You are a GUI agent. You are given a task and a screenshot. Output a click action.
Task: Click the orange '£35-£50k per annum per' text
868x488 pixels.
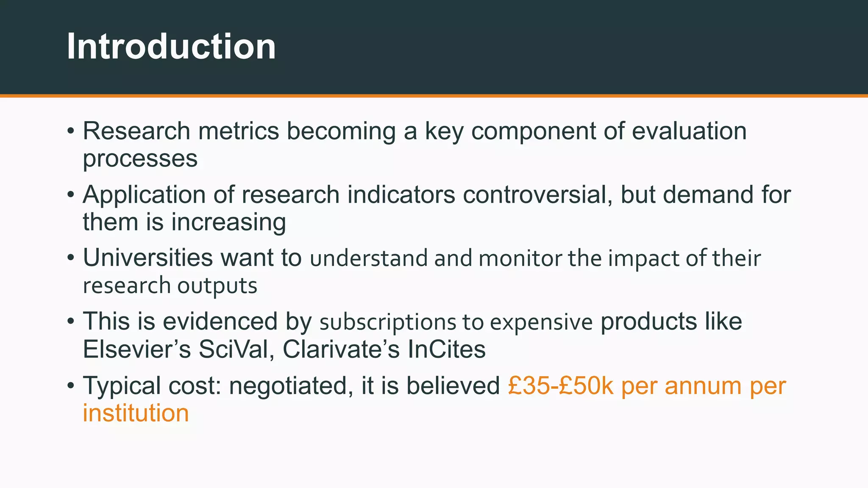[647, 386]
